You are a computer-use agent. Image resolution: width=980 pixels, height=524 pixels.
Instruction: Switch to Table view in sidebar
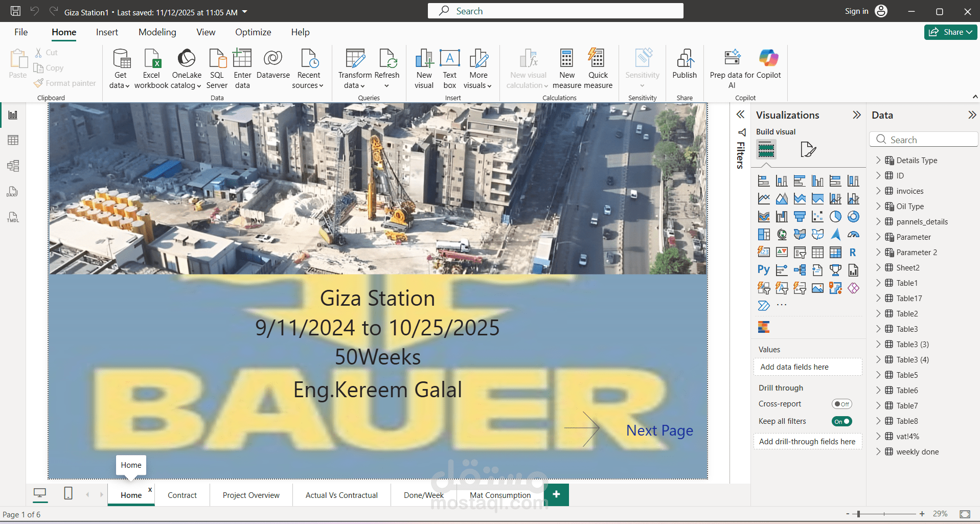click(13, 140)
